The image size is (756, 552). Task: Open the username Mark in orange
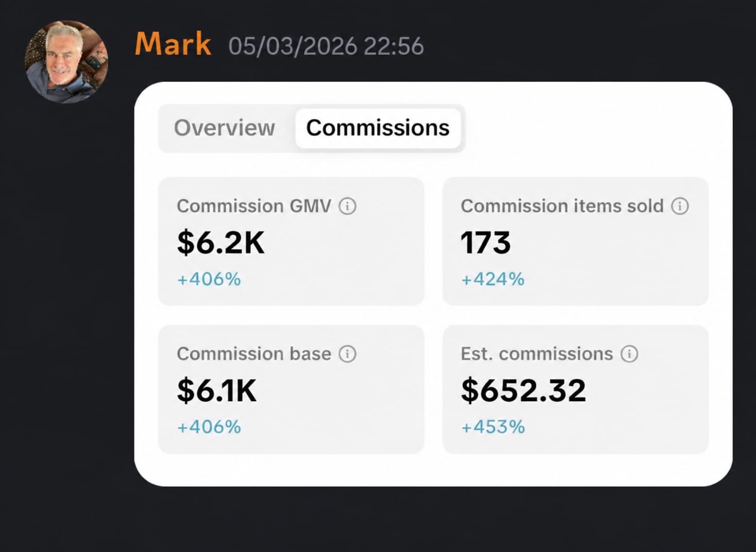pos(173,44)
